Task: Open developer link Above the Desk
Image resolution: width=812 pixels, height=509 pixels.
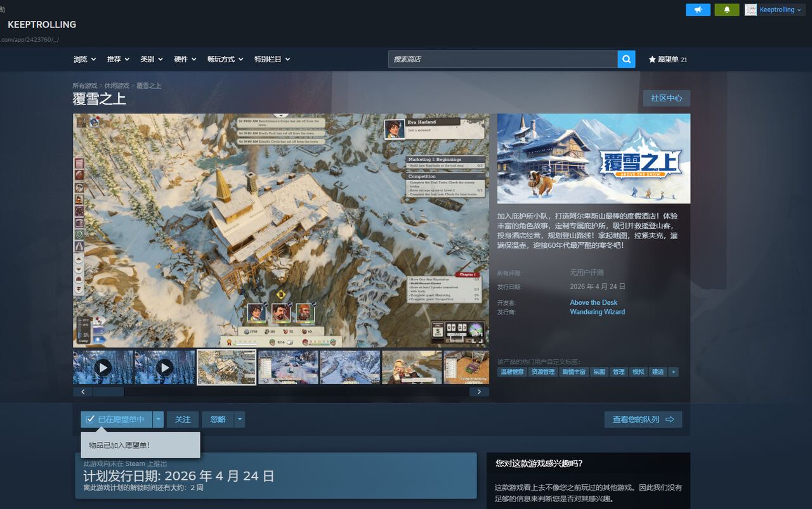Action: (x=593, y=303)
